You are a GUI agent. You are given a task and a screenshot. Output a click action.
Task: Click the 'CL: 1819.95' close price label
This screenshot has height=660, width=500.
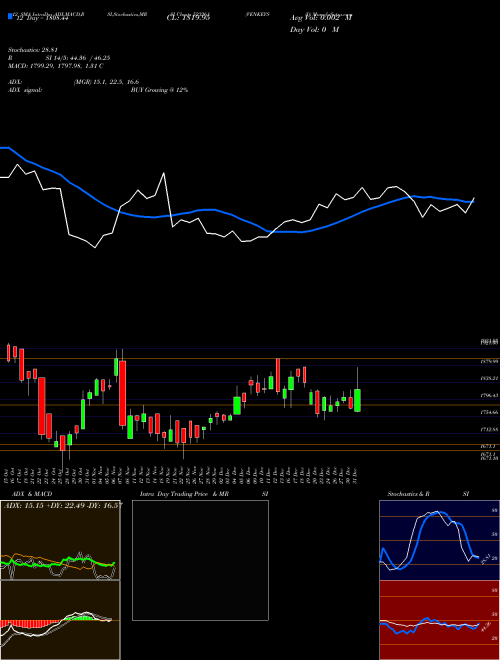(x=188, y=18)
